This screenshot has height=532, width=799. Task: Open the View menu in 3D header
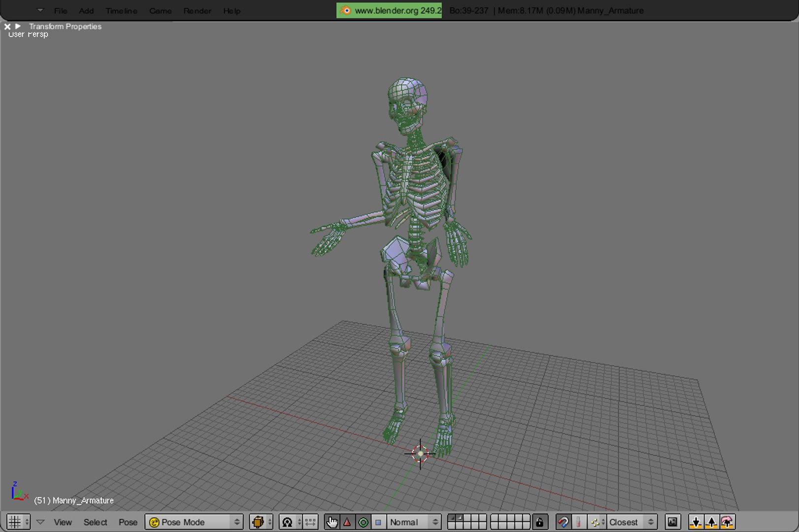63,522
